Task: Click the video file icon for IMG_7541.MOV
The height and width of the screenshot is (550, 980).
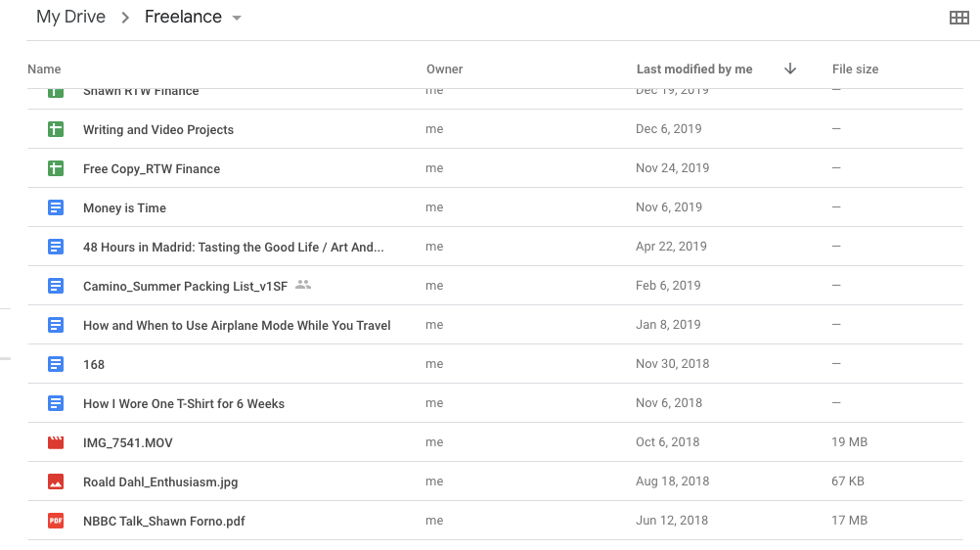Action: coord(56,442)
